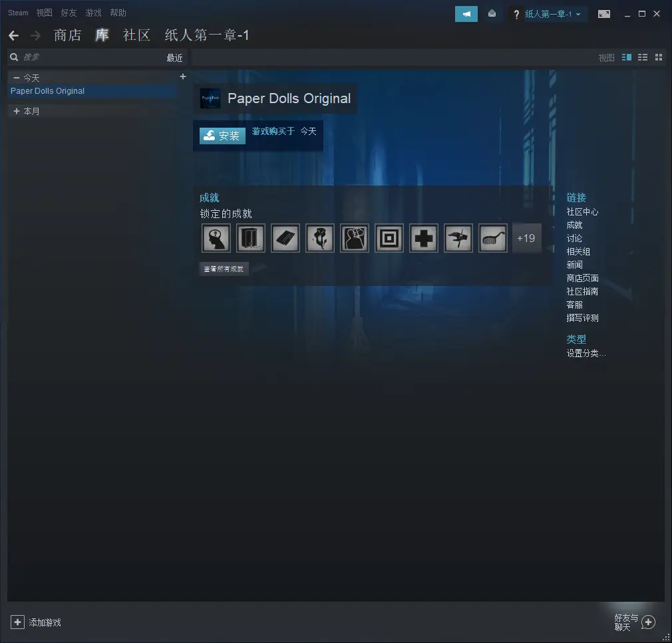Screen dimensions: 672x643
Task: Open the 商店页面 link
Action: 582,279
